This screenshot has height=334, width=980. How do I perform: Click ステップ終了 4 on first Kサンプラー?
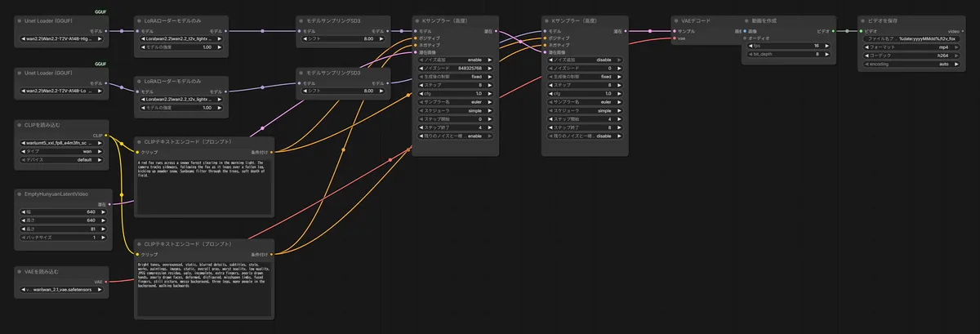(455, 127)
